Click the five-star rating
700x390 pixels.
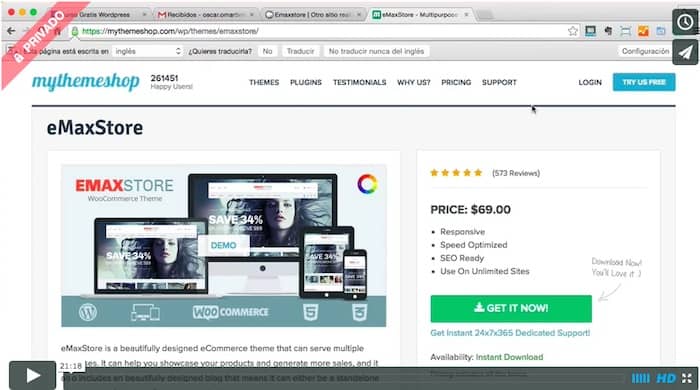456,173
